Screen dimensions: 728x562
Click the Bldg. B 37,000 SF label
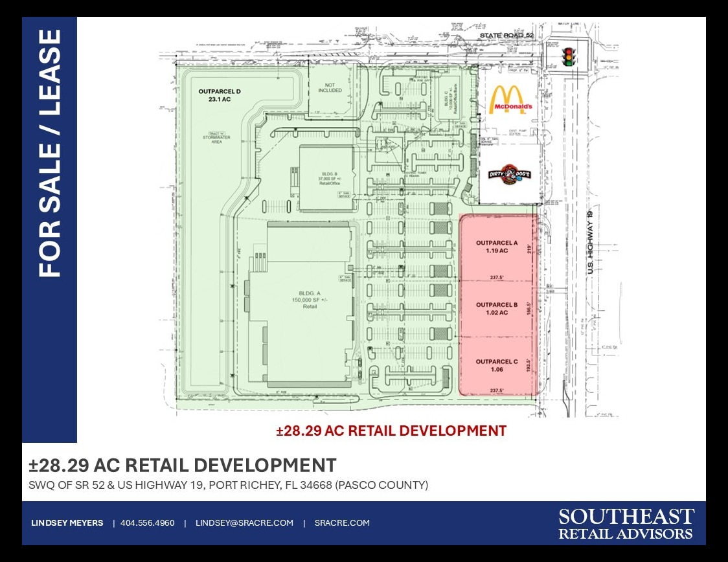329,179
